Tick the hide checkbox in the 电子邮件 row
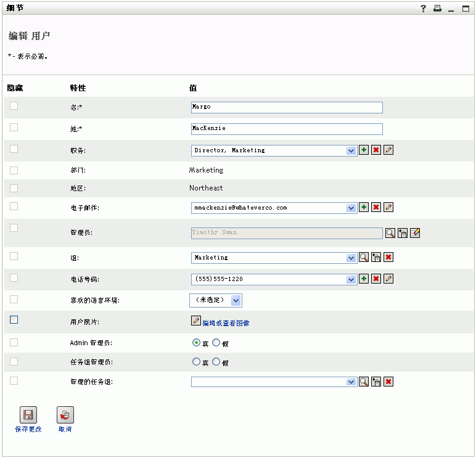The width and height of the screenshot is (476, 458). click(14, 206)
